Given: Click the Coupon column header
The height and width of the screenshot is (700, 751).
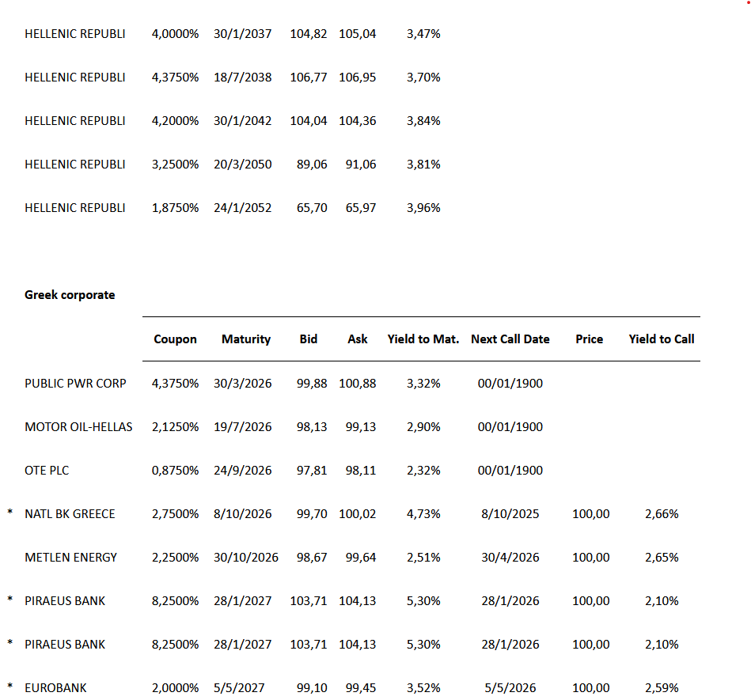Looking at the screenshot, I should click(175, 339).
